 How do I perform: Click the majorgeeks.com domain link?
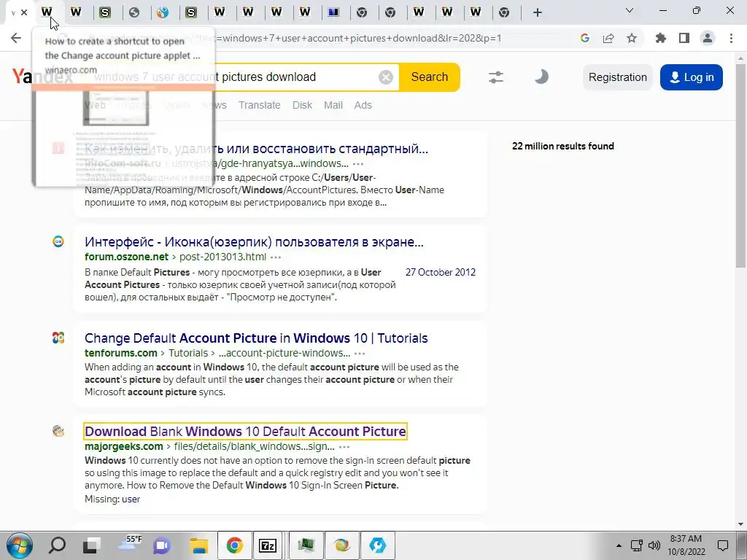click(124, 447)
